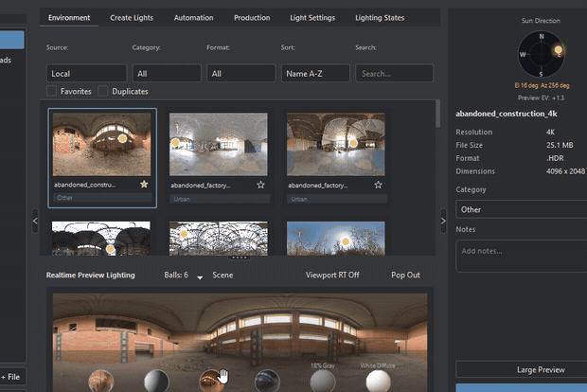Click the Large Preview button
The height and width of the screenshot is (392, 587).
(521, 369)
